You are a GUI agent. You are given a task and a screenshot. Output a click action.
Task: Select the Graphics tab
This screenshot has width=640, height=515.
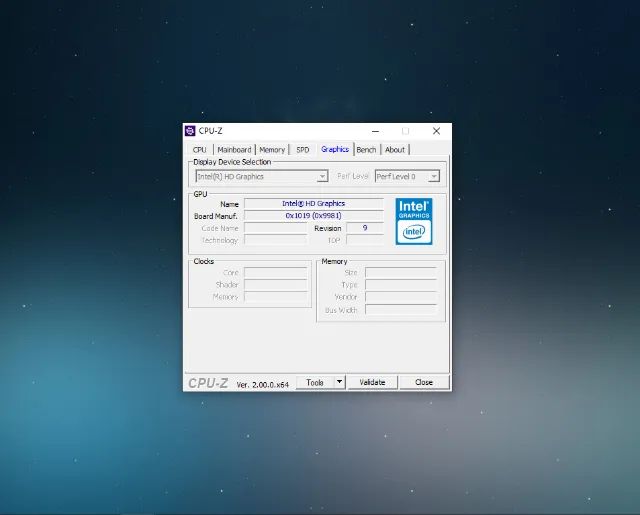335,149
